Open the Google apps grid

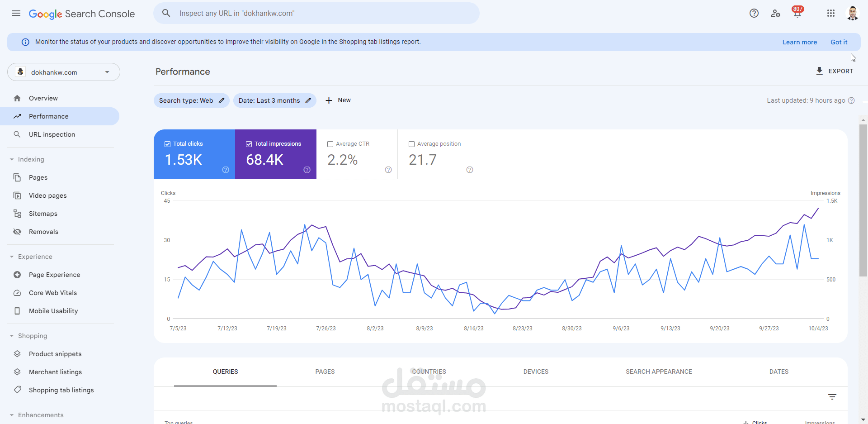(x=831, y=13)
